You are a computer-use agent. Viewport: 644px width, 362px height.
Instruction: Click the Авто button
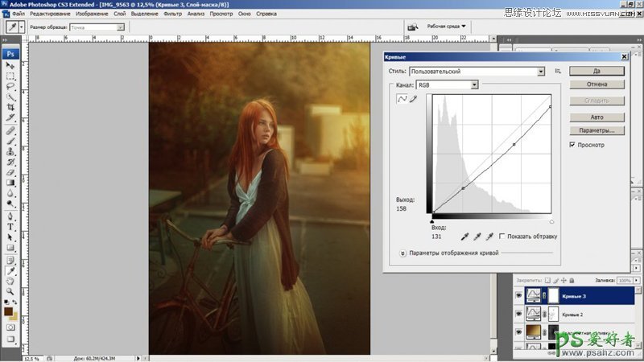pyautogui.click(x=596, y=115)
